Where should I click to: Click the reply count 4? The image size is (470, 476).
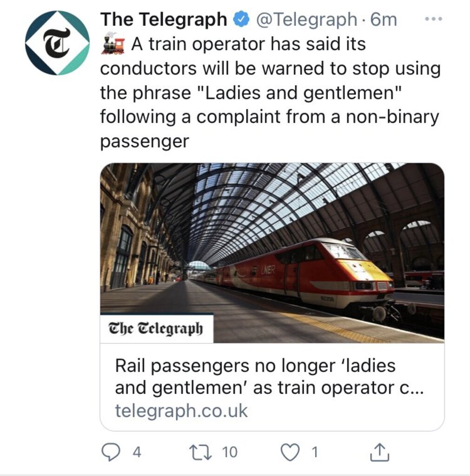click(x=137, y=452)
